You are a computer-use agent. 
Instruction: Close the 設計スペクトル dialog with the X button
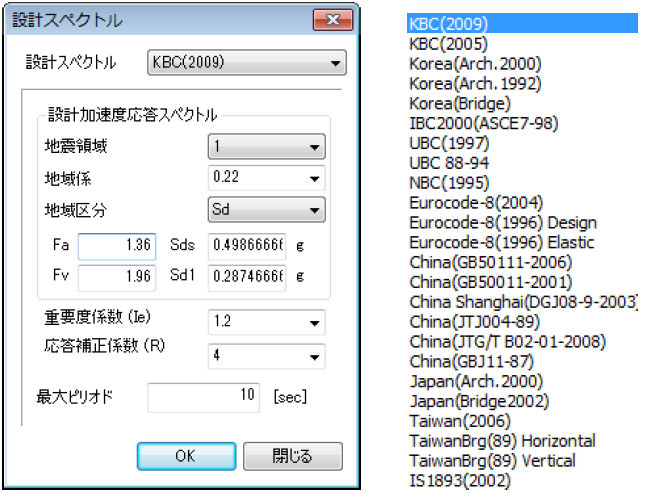(333, 19)
